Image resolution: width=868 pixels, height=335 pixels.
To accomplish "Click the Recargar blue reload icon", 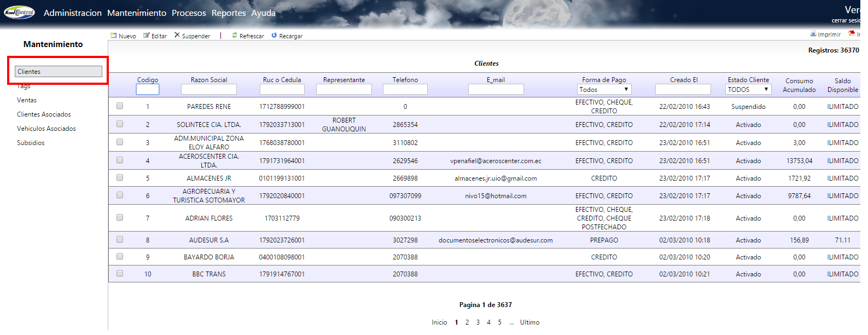I will (x=274, y=35).
